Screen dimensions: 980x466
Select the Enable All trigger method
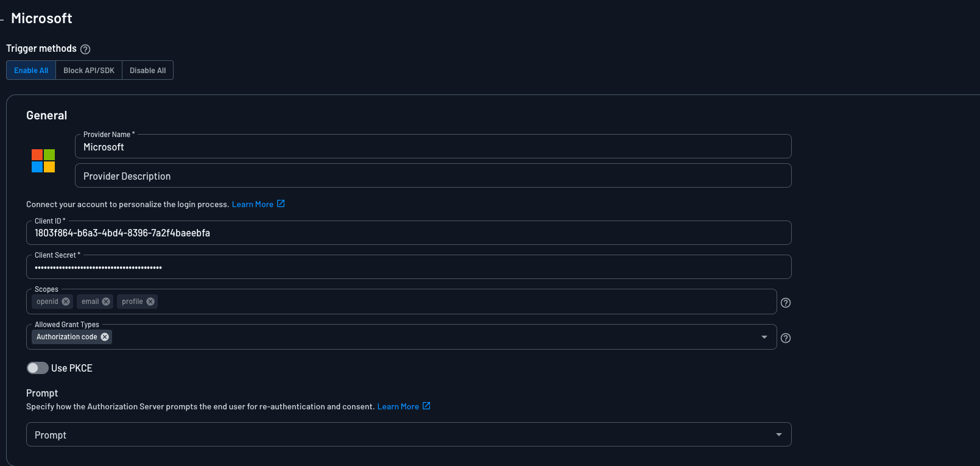[31, 70]
